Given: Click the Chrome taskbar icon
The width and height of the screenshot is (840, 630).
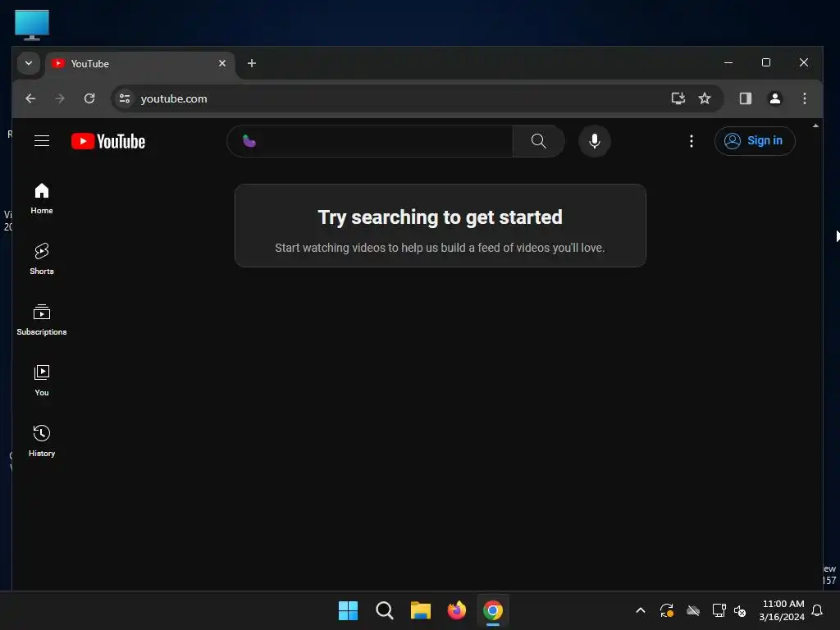Looking at the screenshot, I should [493, 610].
